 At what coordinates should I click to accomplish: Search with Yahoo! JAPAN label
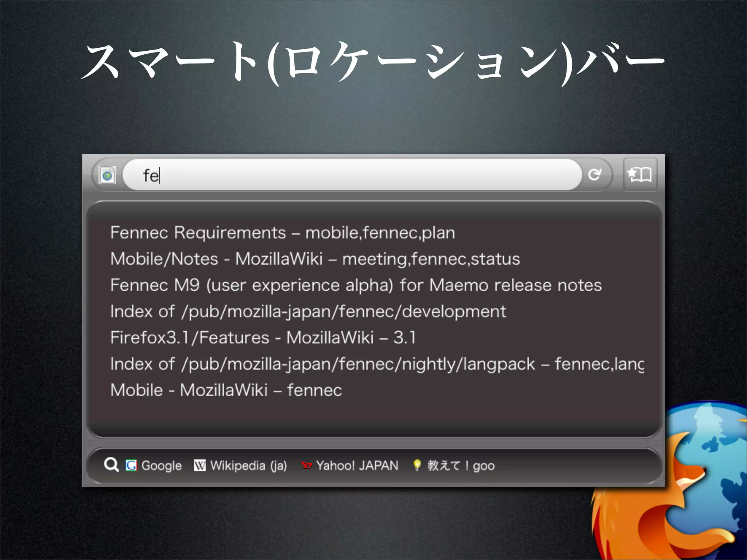357,466
